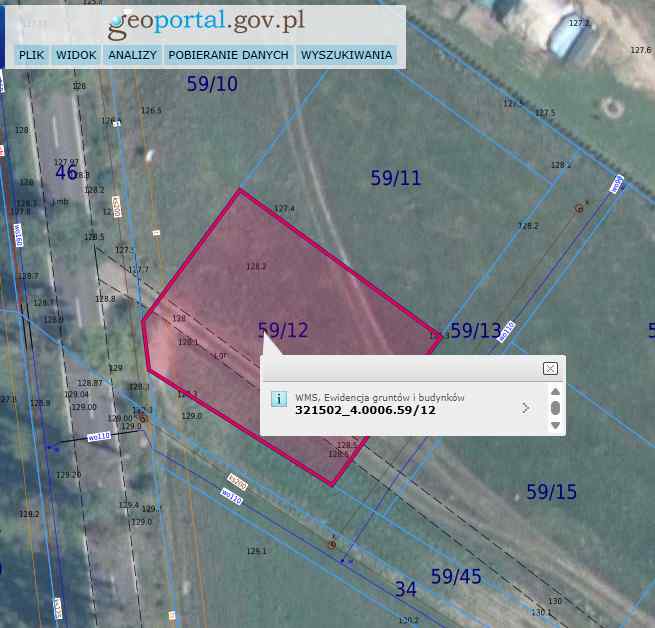This screenshot has height=628, width=655.
Task: Open the ANALIZY menu
Action: click(132, 55)
